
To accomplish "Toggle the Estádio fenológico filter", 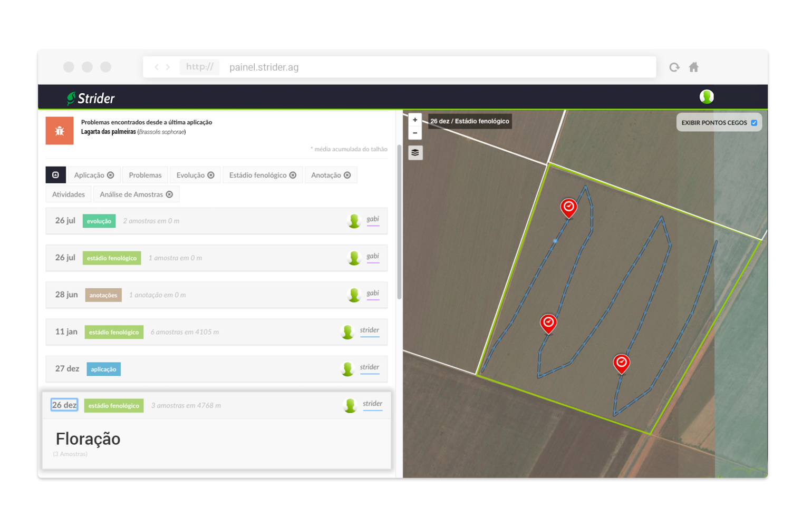I will pos(263,175).
